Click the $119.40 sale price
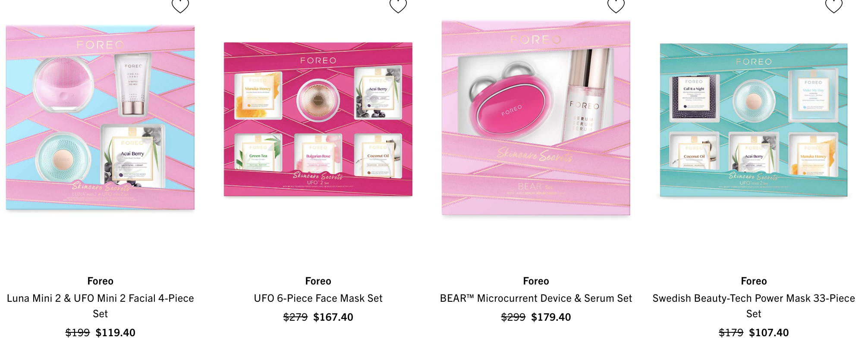The image size is (868, 344). coord(116,333)
